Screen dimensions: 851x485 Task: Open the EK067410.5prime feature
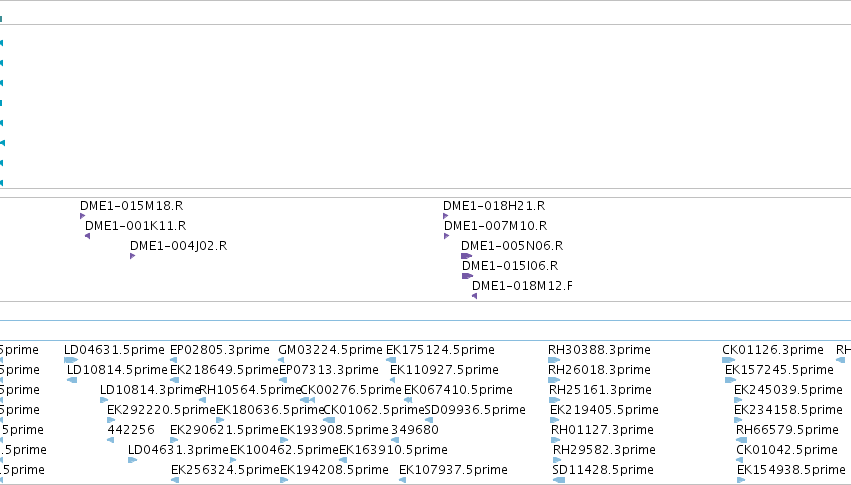pyautogui.click(x=459, y=391)
